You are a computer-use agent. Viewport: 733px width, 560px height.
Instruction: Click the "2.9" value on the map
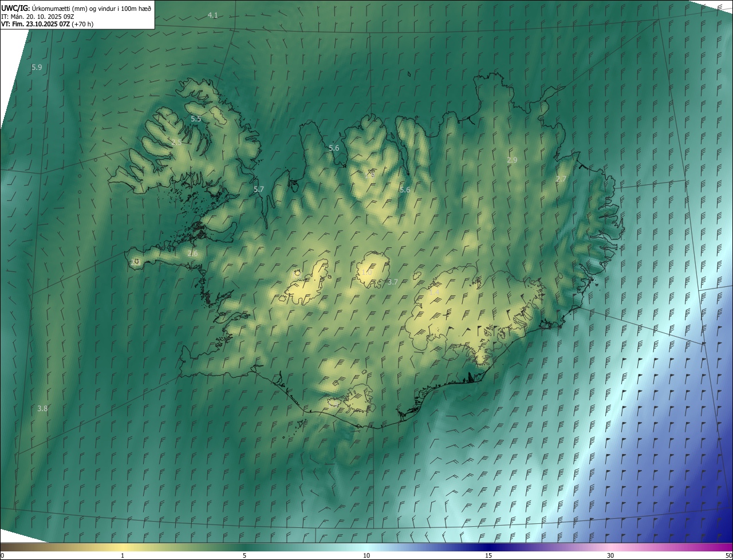tap(512, 160)
